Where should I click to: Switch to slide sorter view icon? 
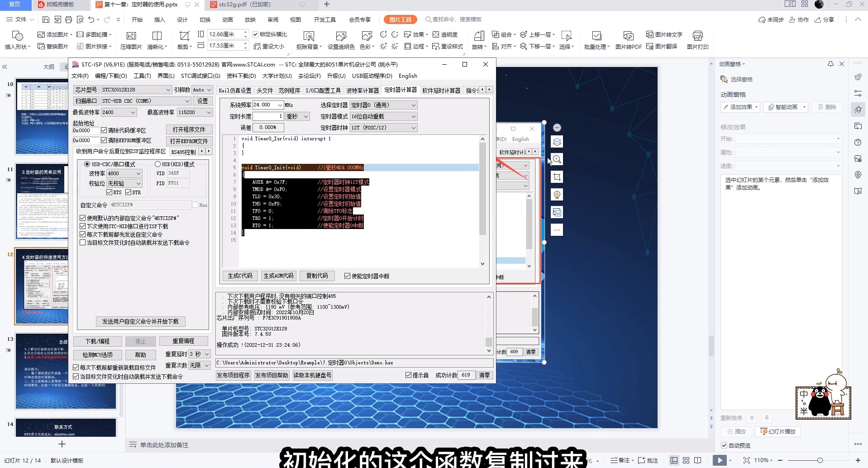pos(686,460)
